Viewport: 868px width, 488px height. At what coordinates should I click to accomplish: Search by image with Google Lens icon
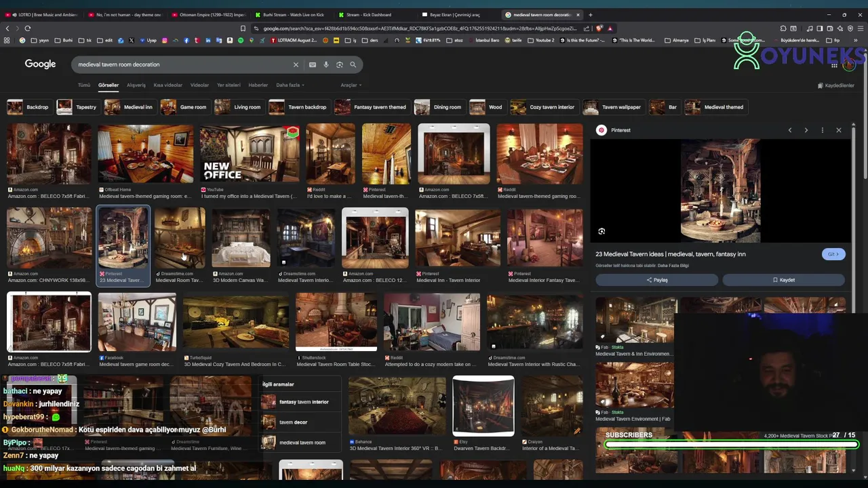click(339, 64)
